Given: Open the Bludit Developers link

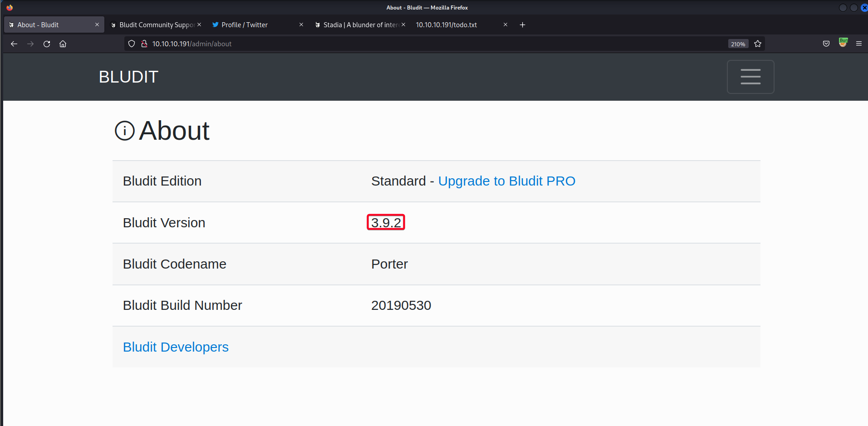Looking at the screenshot, I should coord(176,347).
